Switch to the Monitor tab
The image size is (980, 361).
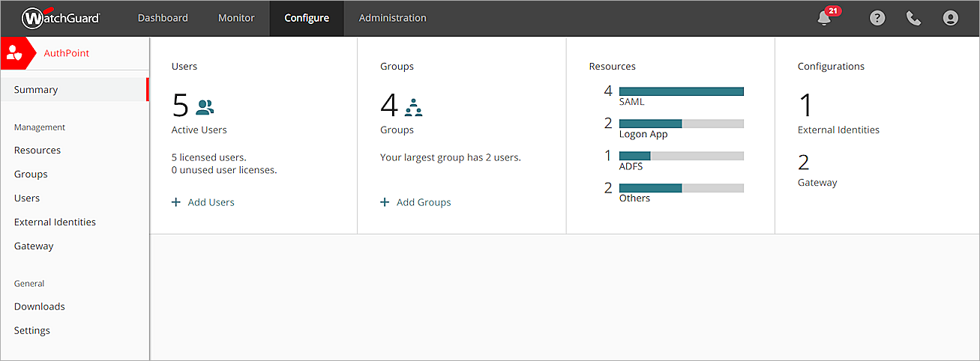pyautogui.click(x=236, y=18)
